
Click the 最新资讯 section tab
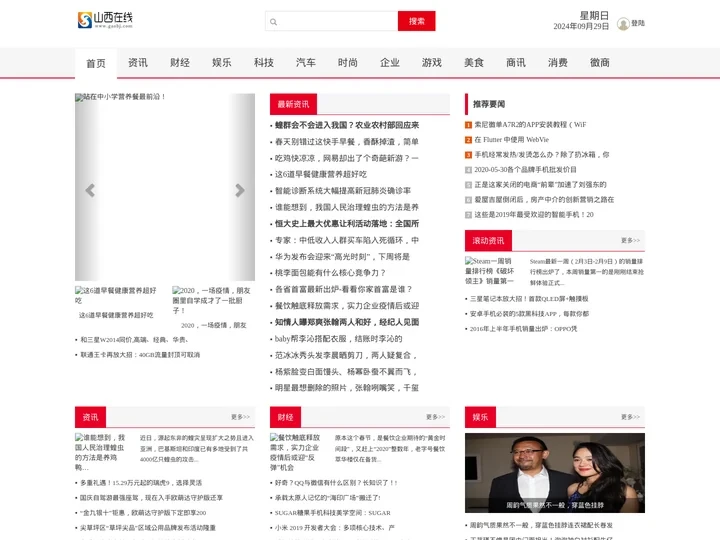pos(293,104)
